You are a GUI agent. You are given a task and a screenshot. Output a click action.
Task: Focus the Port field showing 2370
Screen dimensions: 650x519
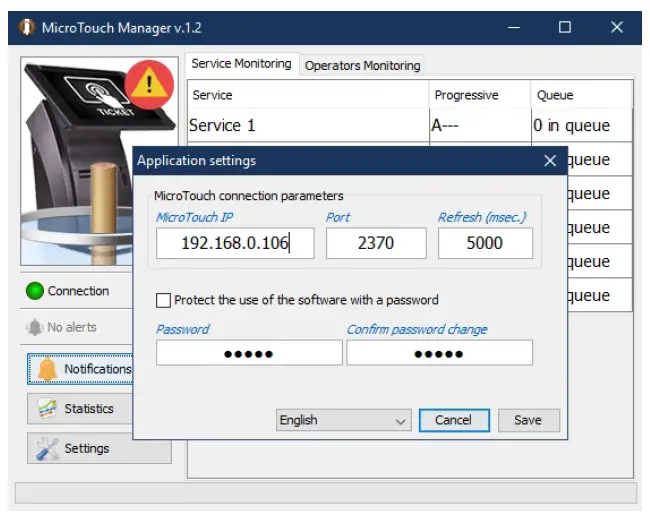click(376, 243)
